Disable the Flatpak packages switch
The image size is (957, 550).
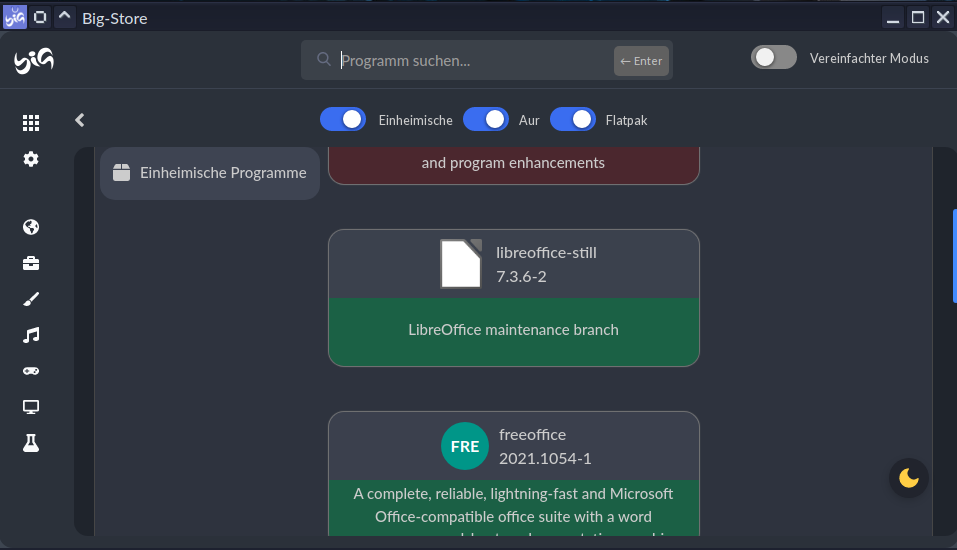(572, 120)
